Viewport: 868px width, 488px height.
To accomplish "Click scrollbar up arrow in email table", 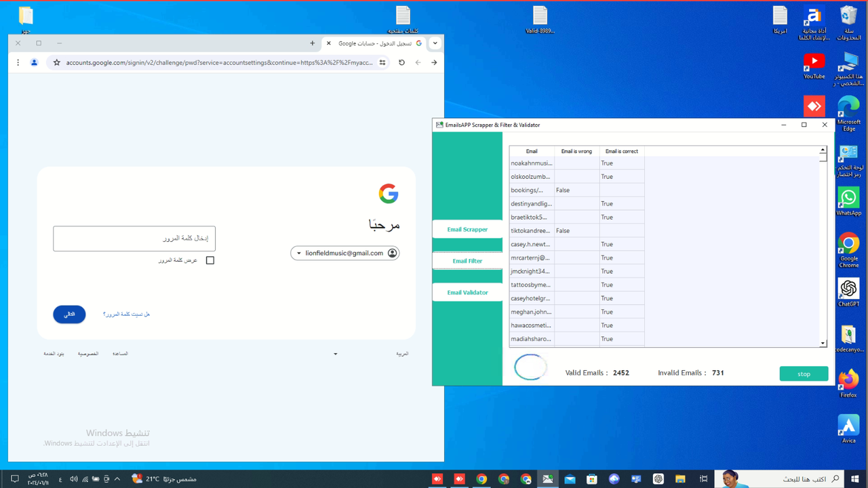I will coord(823,150).
